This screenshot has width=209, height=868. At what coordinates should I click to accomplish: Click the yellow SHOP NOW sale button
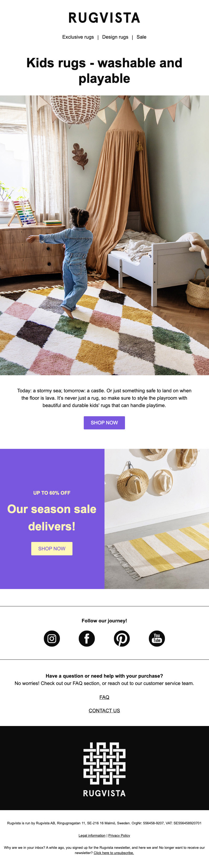click(52, 549)
